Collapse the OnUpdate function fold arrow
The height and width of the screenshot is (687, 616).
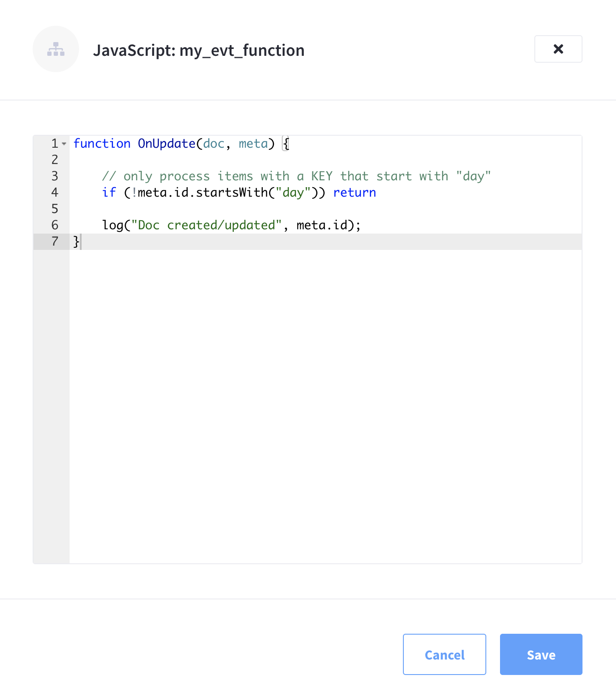coord(64,144)
